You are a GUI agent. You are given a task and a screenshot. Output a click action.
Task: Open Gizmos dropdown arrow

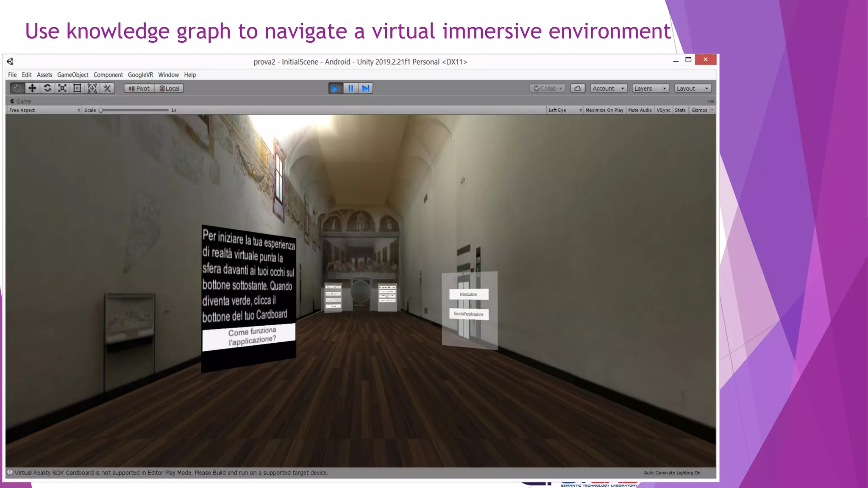coord(712,110)
